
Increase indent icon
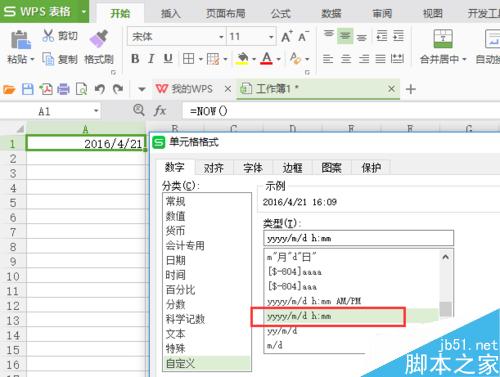pyautogui.click(x=398, y=35)
